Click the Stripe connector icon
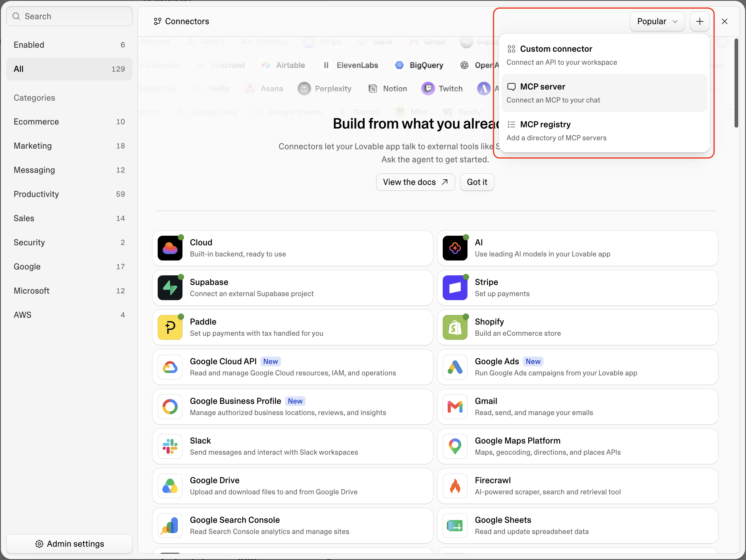 pos(455,288)
